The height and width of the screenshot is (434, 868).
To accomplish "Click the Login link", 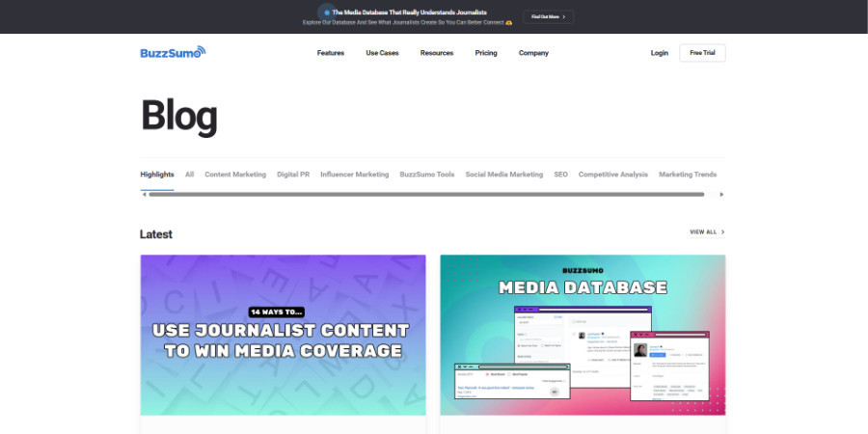I will click(660, 53).
